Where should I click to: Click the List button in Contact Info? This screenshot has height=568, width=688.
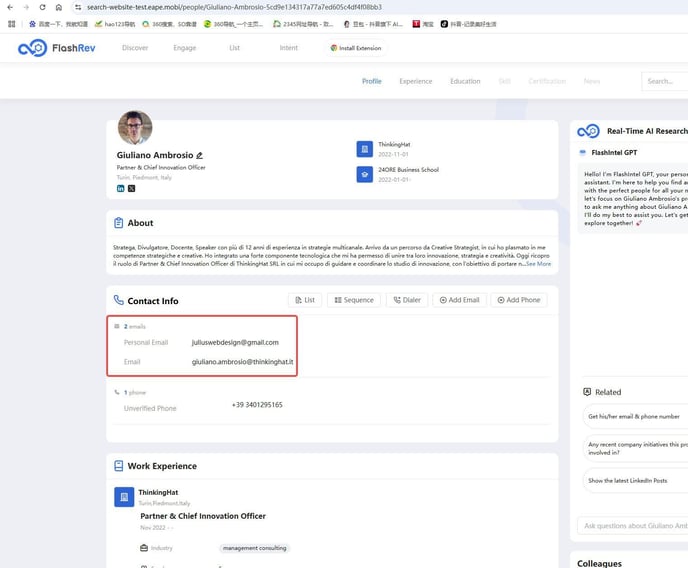(305, 300)
